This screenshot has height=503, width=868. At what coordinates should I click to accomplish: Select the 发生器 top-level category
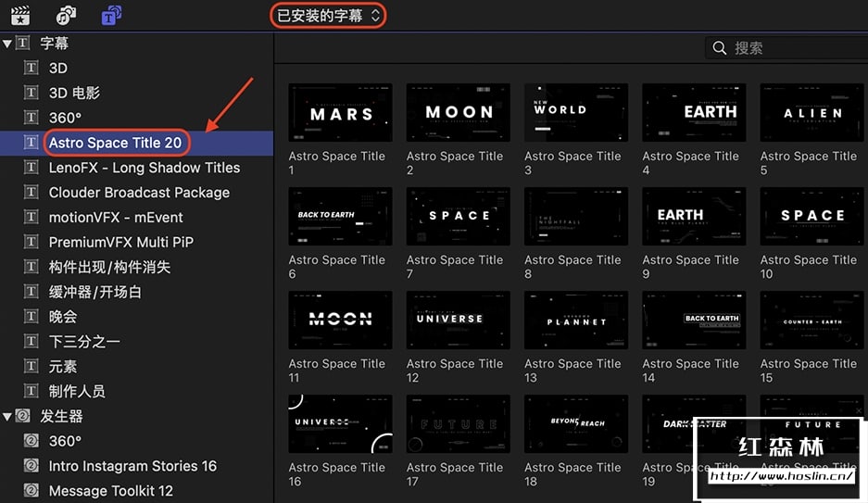(x=61, y=416)
